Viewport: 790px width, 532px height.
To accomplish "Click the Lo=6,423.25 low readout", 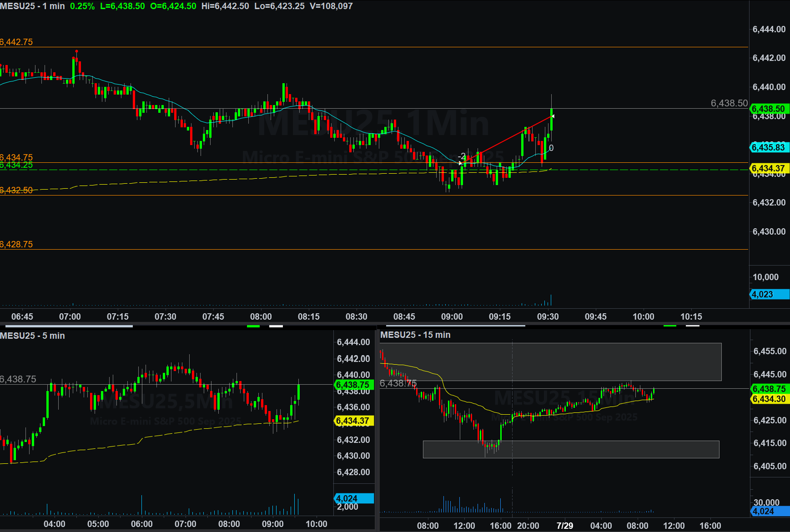I will point(279,6).
